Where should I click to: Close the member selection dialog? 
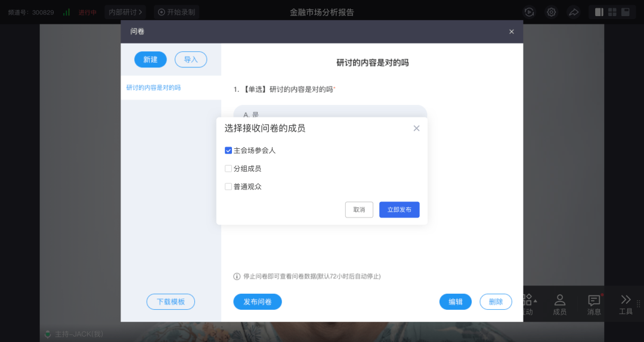416,128
